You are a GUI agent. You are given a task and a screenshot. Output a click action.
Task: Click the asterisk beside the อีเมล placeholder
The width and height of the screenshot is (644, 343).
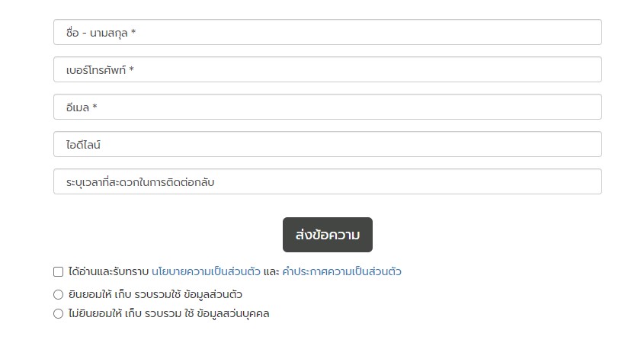click(95, 107)
